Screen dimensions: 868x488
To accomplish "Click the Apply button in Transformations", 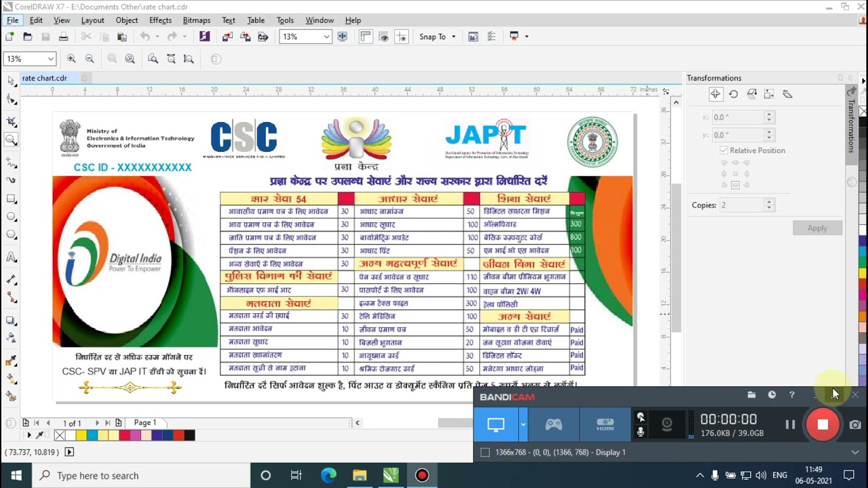I will pos(817,228).
